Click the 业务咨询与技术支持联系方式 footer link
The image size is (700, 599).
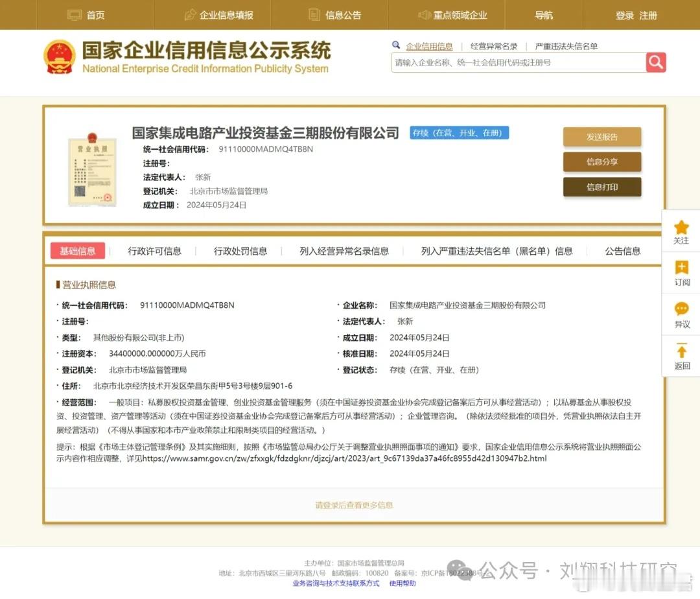(336, 583)
